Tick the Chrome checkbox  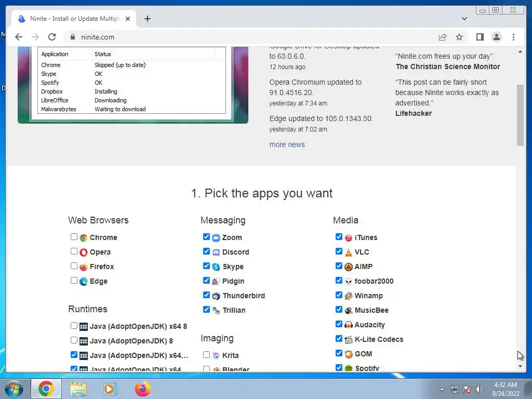coord(74,237)
